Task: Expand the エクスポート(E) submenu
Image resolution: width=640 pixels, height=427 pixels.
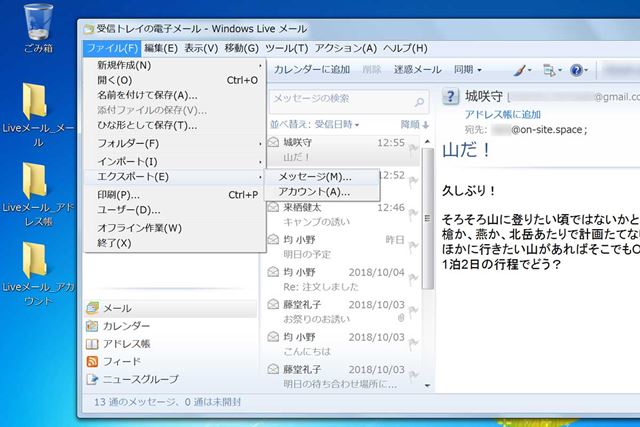Action: pos(175,177)
